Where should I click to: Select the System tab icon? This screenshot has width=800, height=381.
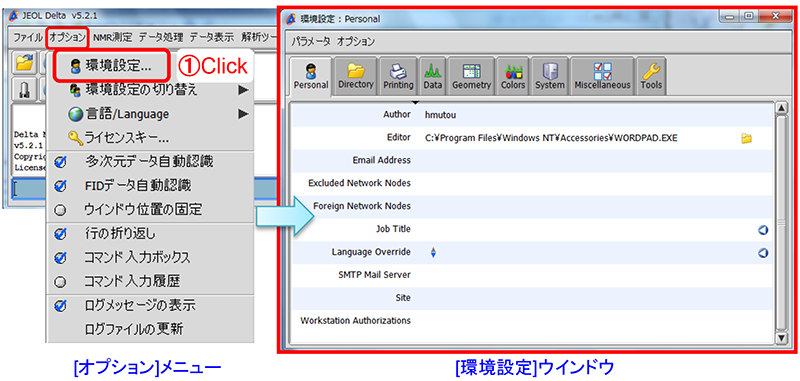click(x=549, y=75)
